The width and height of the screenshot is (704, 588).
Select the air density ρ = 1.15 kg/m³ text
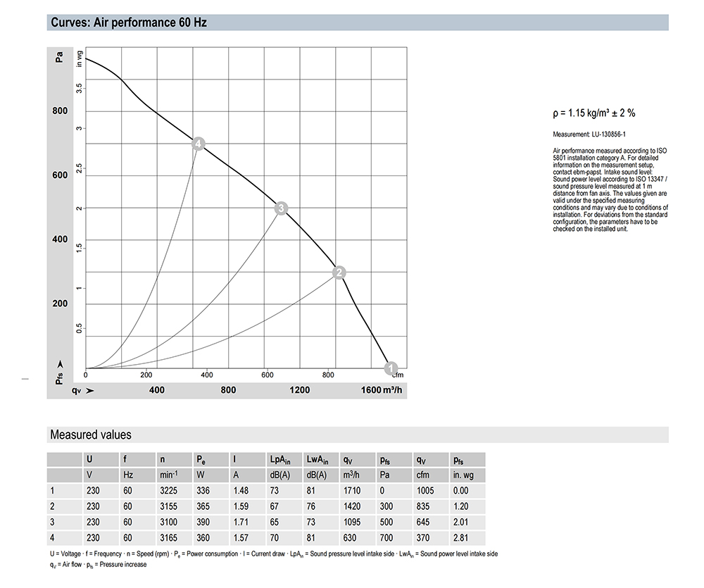pyautogui.click(x=594, y=113)
